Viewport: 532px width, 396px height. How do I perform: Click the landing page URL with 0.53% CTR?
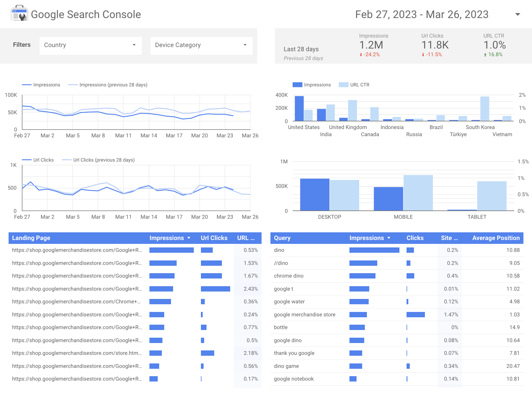pyautogui.click(x=77, y=250)
